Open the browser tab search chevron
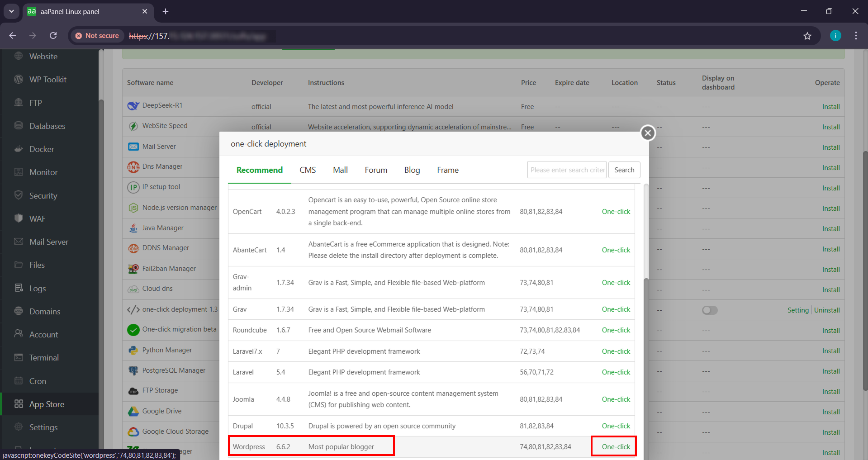Viewport: 868px width, 460px height. (x=11, y=11)
